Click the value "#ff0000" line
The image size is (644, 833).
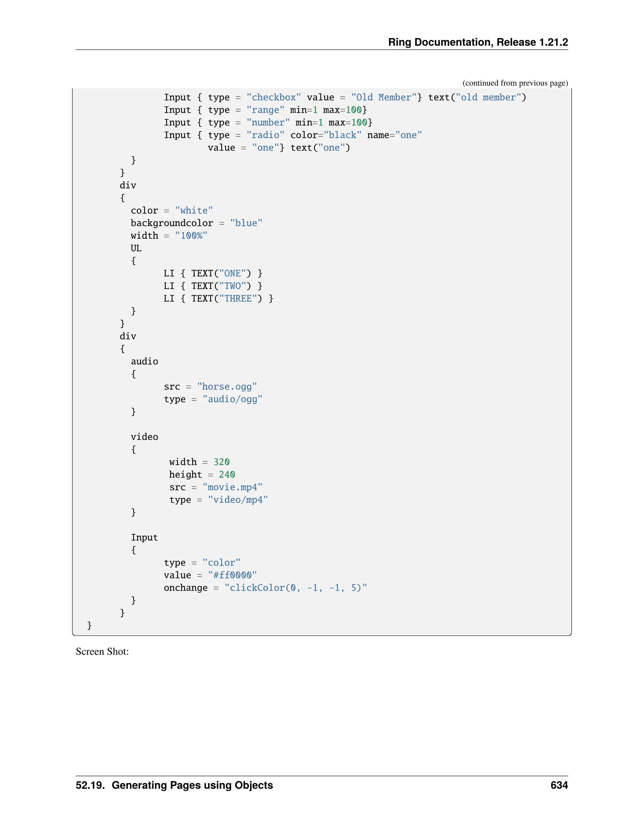210,576
